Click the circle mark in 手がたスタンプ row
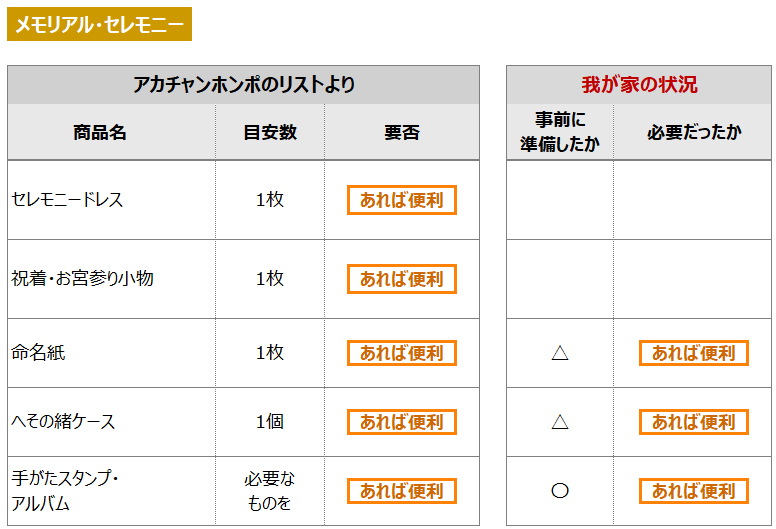This screenshot has width=776, height=529. [x=560, y=491]
